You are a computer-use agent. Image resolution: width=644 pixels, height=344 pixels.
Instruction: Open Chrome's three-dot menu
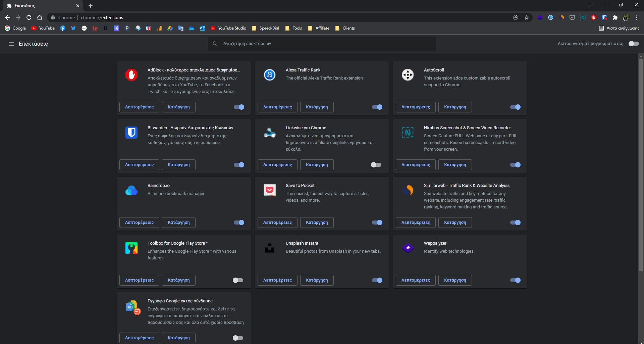(637, 17)
